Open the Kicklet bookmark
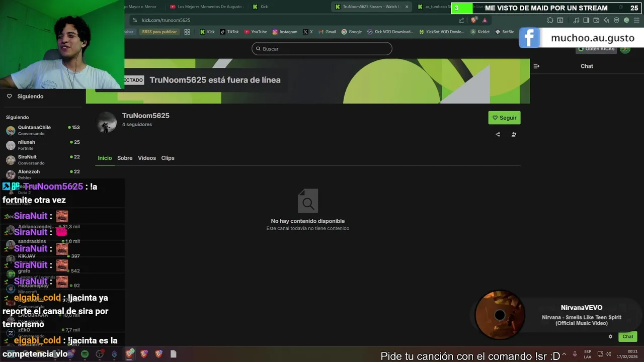 point(480,32)
